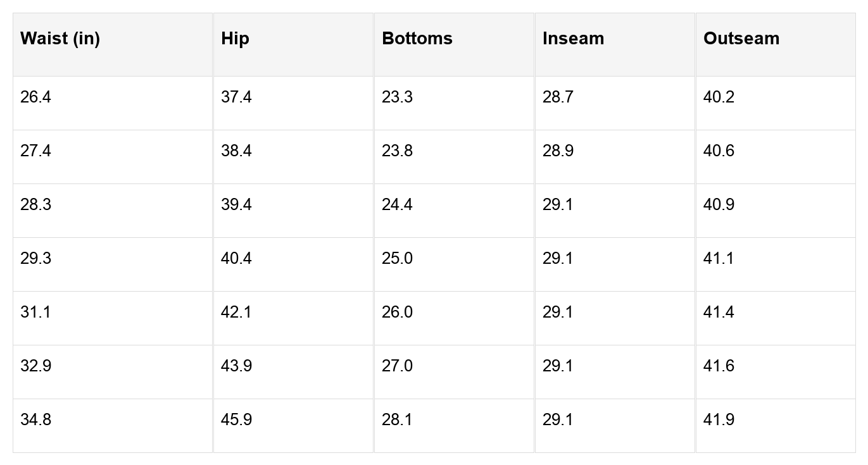Click the waist value 32.9 cell
The width and height of the screenshot is (868, 465).
click(35, 366)
